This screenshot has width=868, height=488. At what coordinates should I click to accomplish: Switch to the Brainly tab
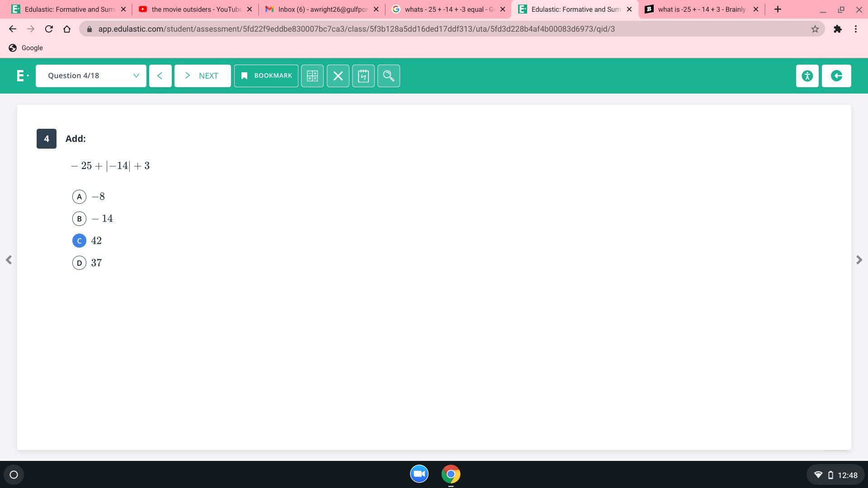click(x=701, y=9)
